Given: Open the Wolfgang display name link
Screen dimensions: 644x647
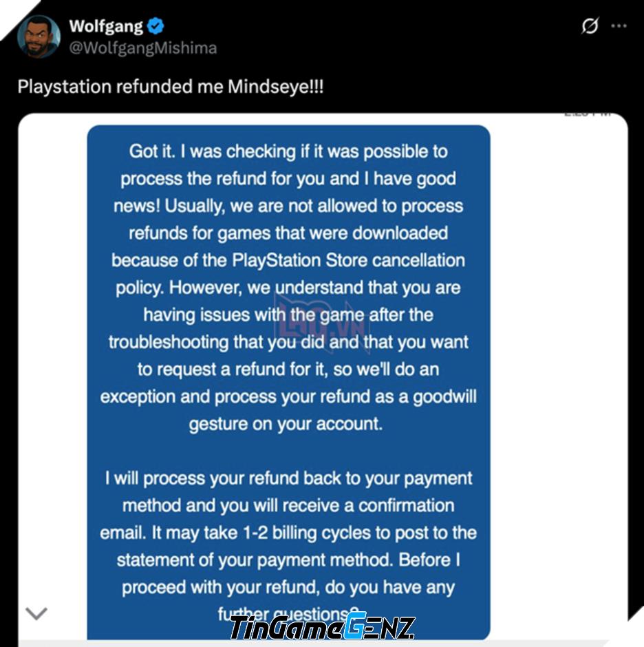Looking at the screenshot, I should tap(106, 26).
